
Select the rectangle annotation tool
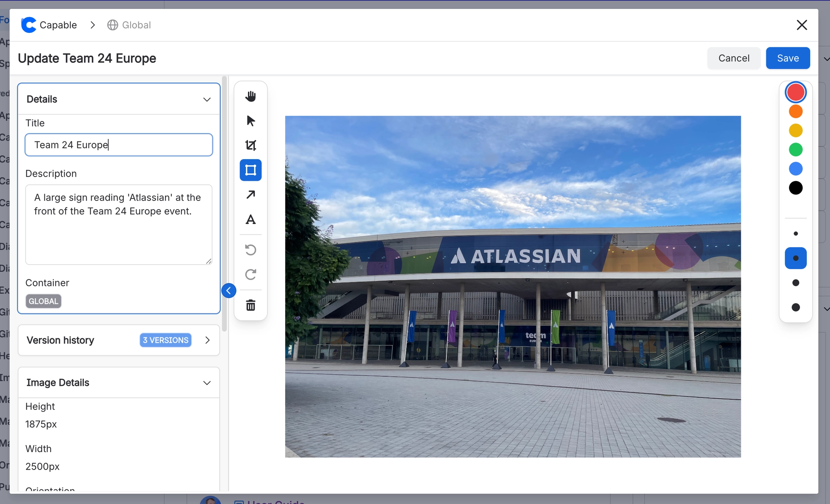pos(250,170)
